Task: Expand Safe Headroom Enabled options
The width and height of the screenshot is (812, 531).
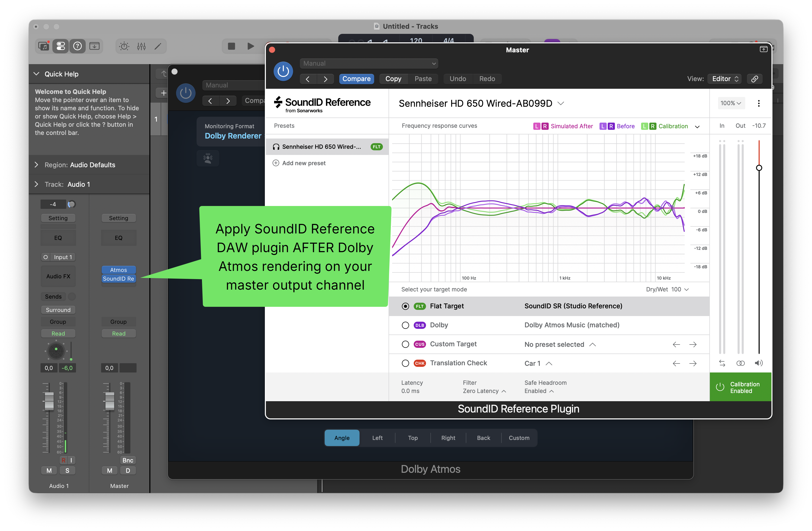Action: tap(539, 391)
